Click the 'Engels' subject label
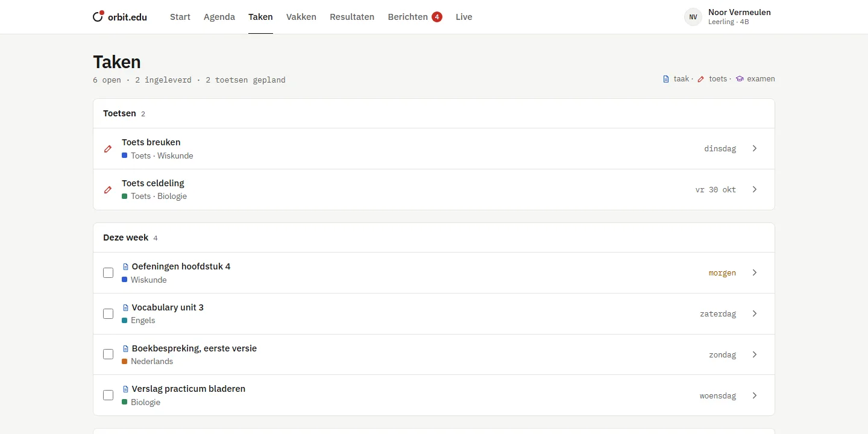Viewport: 868px width, 434px height. pos(143,320)
